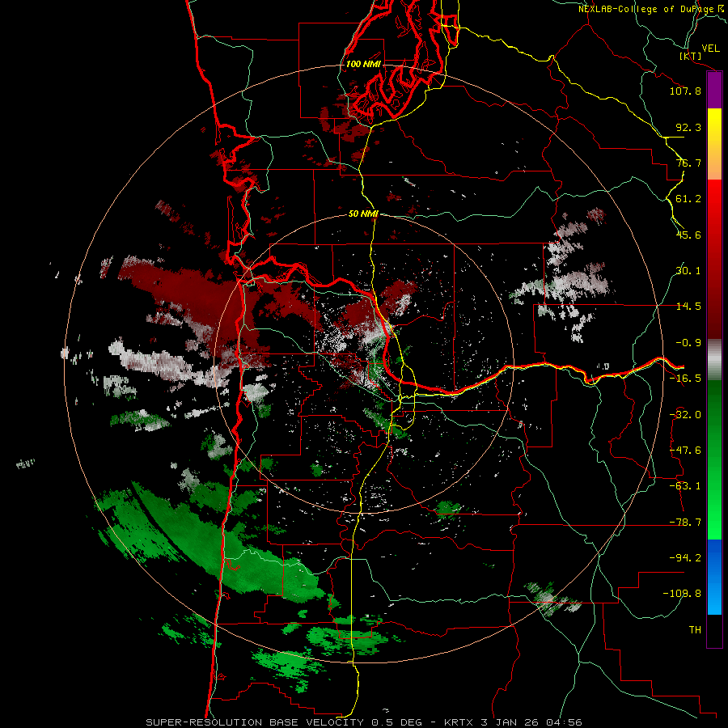Click the 76.7 value on velocity scale
The height and width of the screenshot is (728, 728).
click(688, 163)
